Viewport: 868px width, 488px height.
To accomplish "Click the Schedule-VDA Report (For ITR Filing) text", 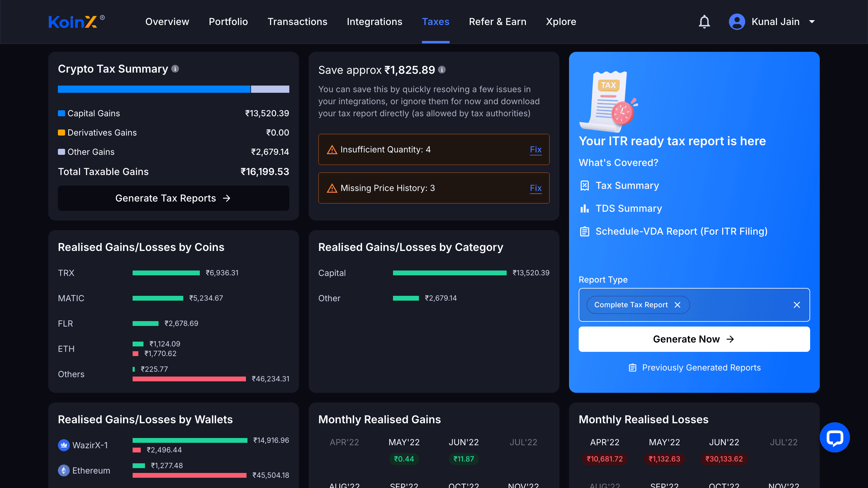I will click(681, 231).
